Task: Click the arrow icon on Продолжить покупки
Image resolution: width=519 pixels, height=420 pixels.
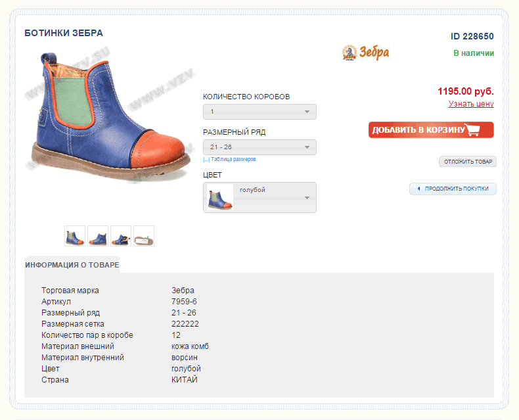Action: (x=418, y=189)
